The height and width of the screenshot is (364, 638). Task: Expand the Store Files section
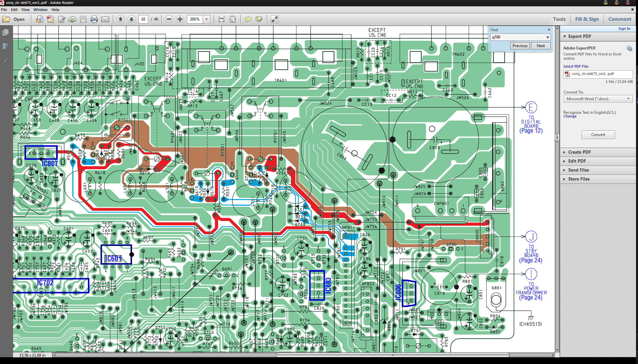(x=578, y=179)
